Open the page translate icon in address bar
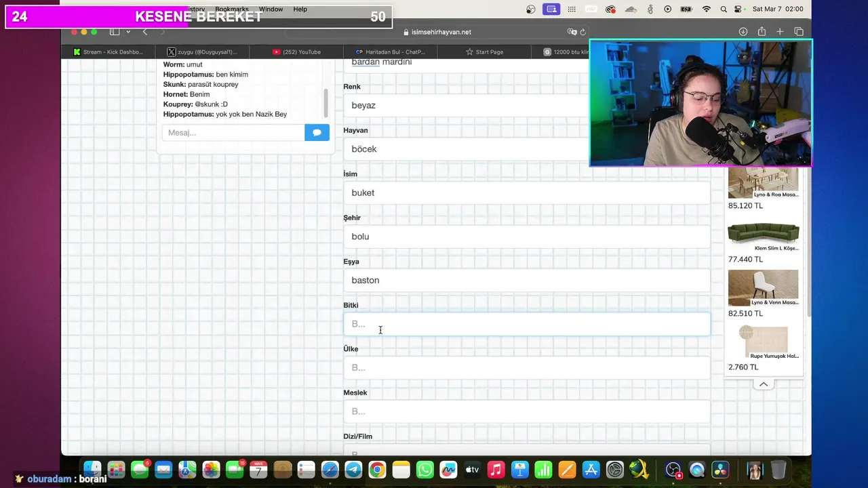This screenshot has width=868, height=488. pyautogui.click(x=572, y=32)
